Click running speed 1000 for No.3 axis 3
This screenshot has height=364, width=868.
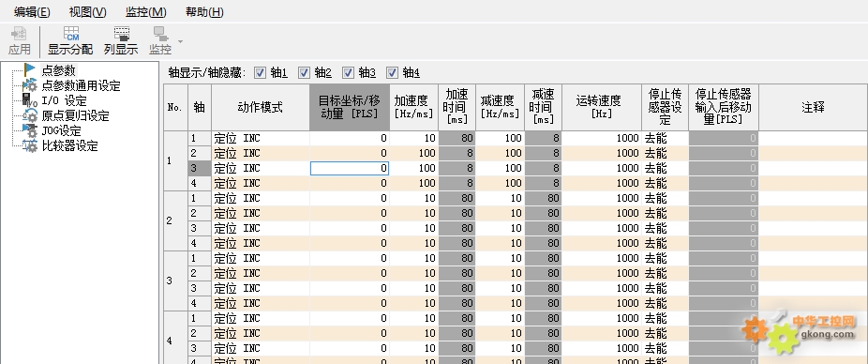(x=602, y=288)
